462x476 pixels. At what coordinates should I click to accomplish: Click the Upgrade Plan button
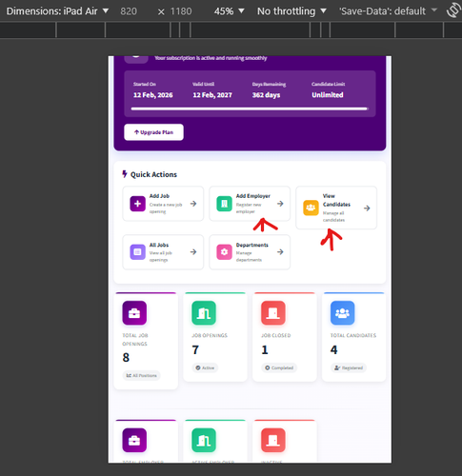pos(153,132)
